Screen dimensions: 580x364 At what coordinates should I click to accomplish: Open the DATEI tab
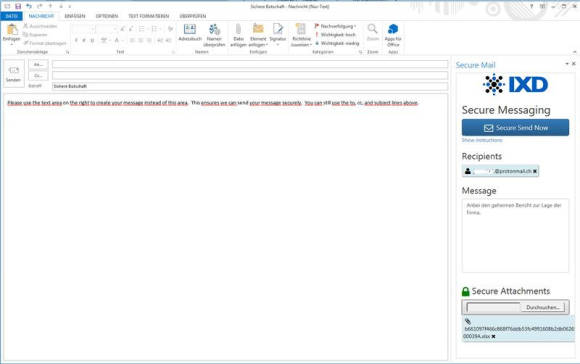click(11, 16)
